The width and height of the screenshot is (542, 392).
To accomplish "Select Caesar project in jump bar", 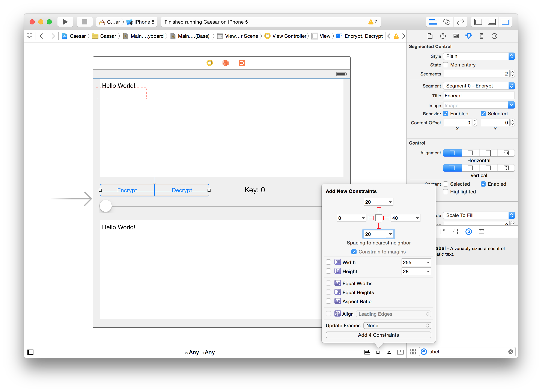I will pyautogui.click(x=74, y=36).
